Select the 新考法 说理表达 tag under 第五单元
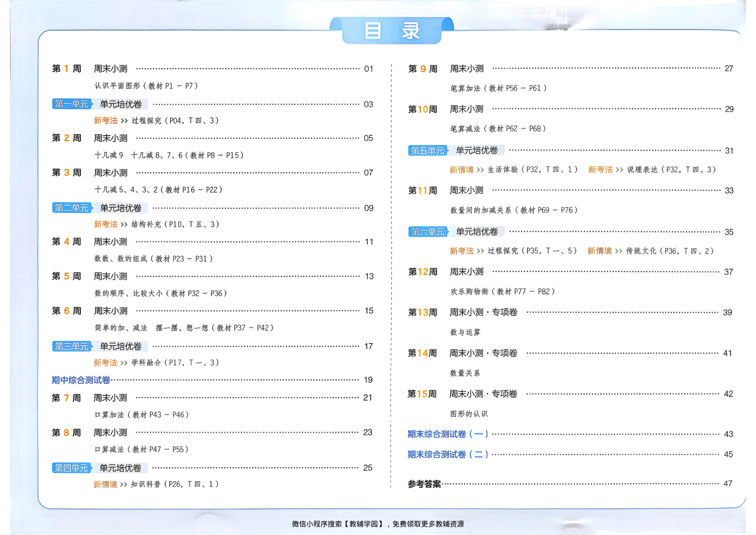756x535 pixels. coord(600,170)
